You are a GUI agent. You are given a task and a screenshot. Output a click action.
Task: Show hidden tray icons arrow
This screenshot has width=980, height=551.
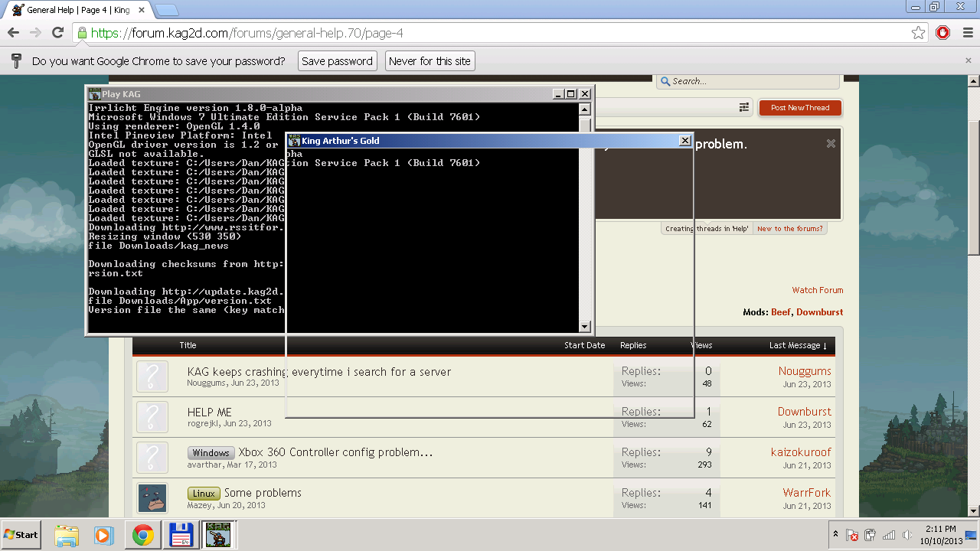pos(836,535)
